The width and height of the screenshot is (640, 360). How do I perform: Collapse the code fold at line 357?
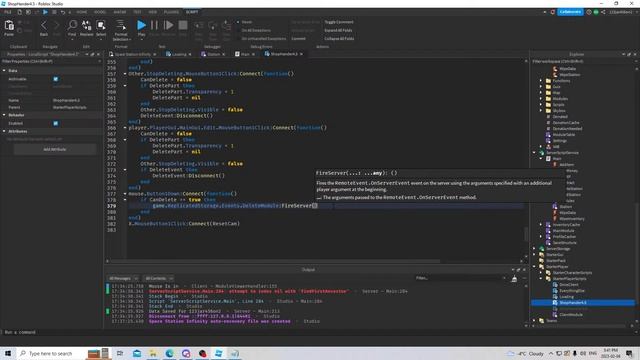(125, 74)
